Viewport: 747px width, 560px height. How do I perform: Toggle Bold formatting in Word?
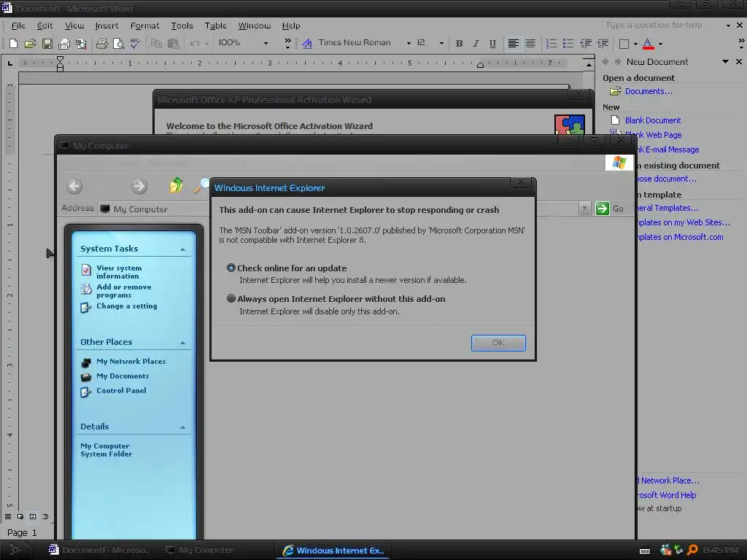point(459,44)
